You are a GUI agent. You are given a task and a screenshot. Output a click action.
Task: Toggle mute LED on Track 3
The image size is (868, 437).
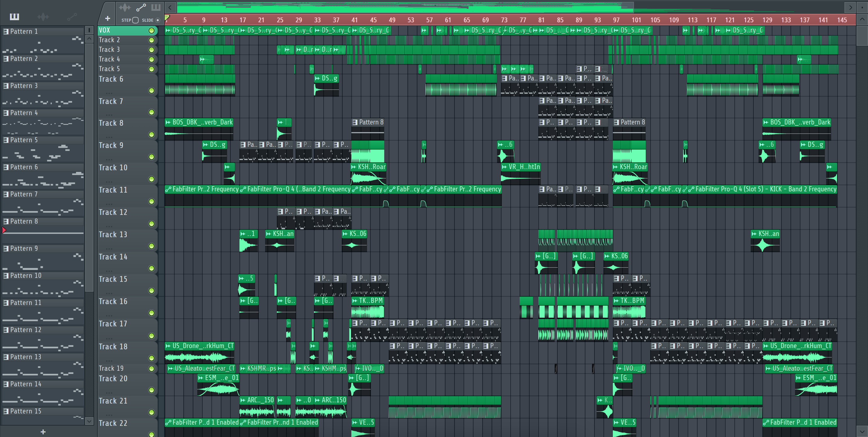pos(152,50)
